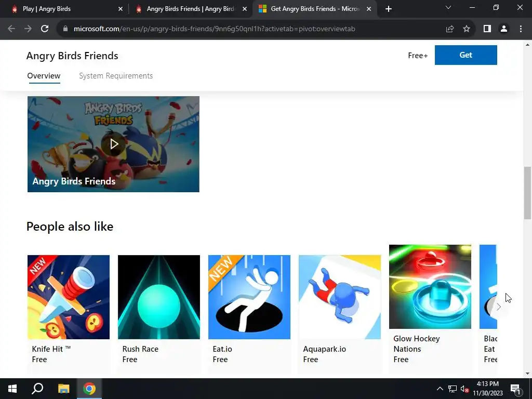Click the address bar URL
This screenshot has height=399, width=532.
(x=214, y=29)
